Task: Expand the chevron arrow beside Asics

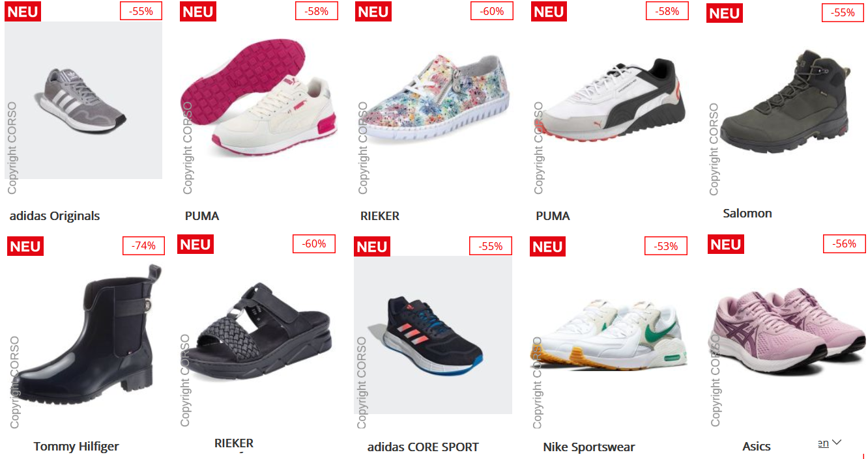Action: pos(837,443)
